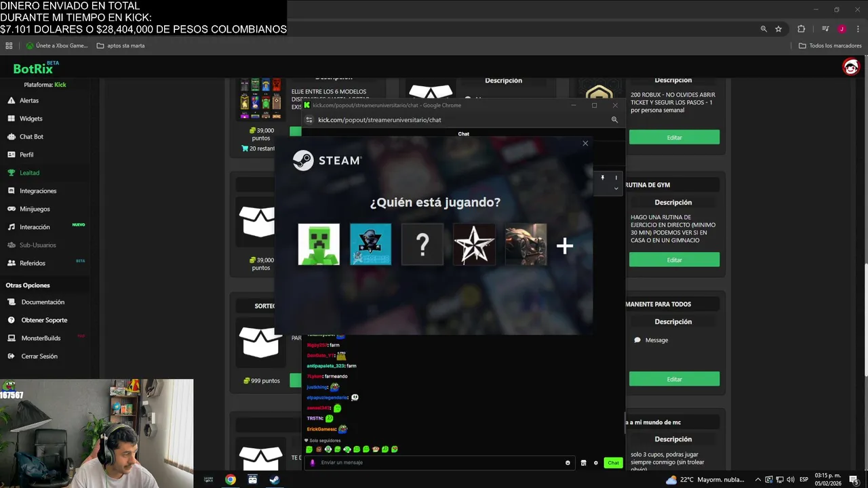
Task: Click the pin icon in Kick chat
Action: coord(602,178)
